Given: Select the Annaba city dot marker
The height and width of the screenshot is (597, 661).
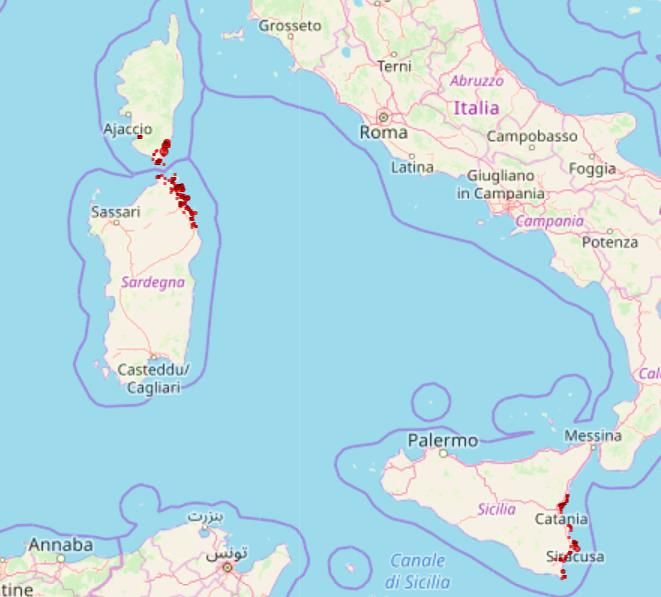Looking at the screenshot, I should pos(61,559).
